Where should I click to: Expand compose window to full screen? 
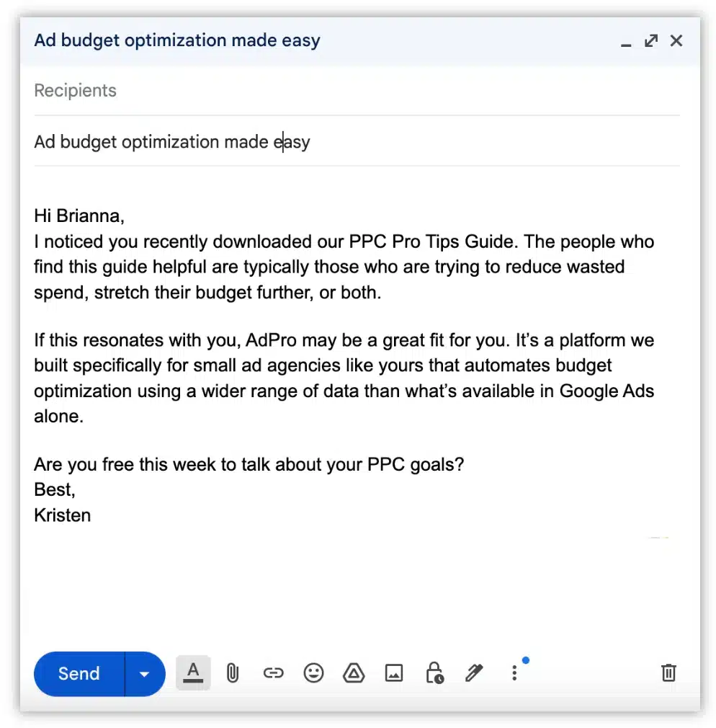(651, 41)
